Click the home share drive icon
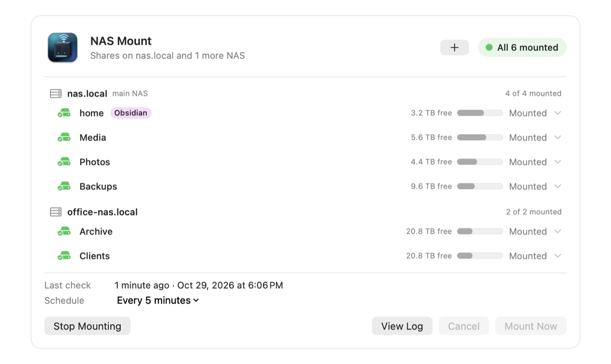The height and width of the screenshot is (364, 611). click(64, 113)
